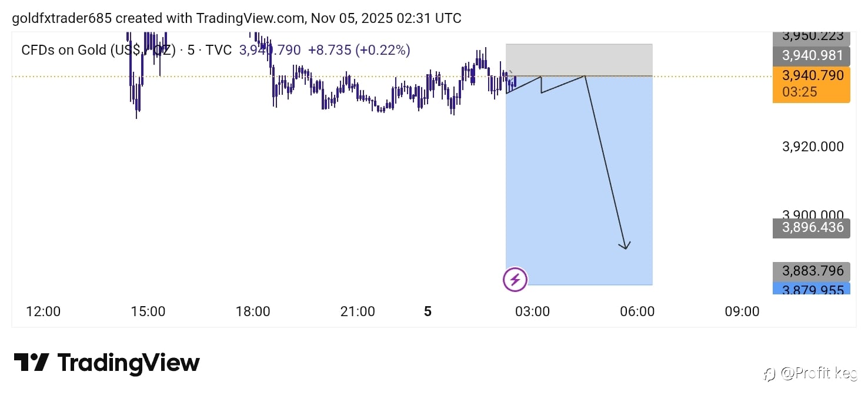This screenshot has width=868, height=398.
Task: Click the 18:00 time axis label
Action: click(x=253, y=311)
